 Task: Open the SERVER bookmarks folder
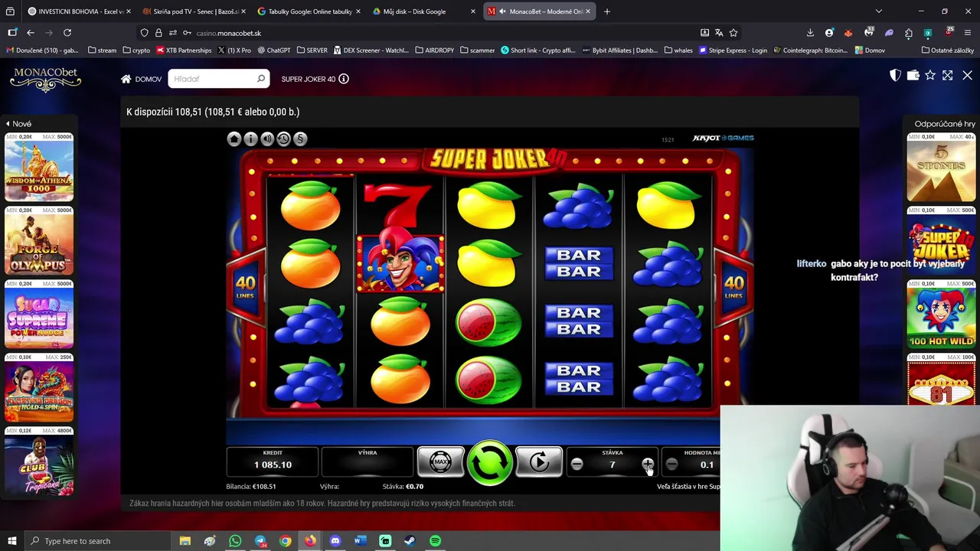coord(312,51)
